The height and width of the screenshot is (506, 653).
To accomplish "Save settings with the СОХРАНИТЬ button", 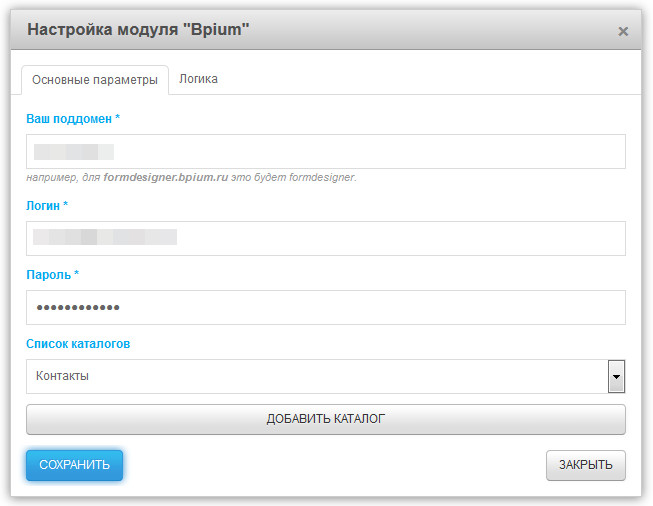I will coord(74,465).
